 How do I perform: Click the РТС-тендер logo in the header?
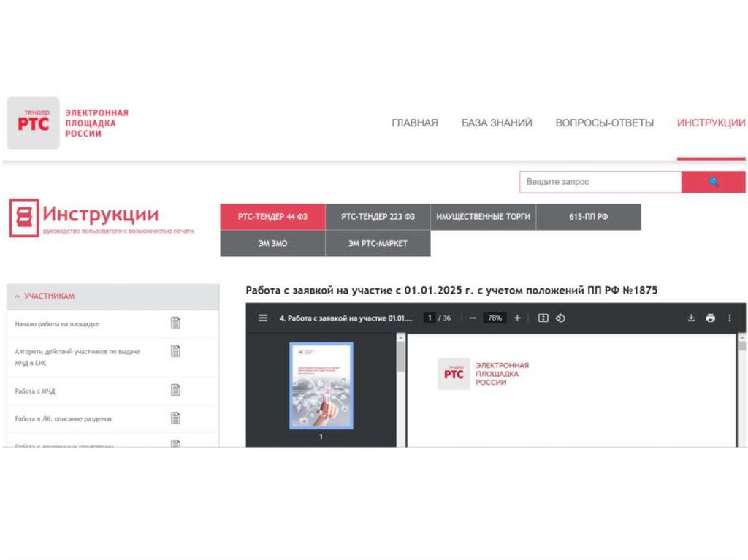[68, 123]
